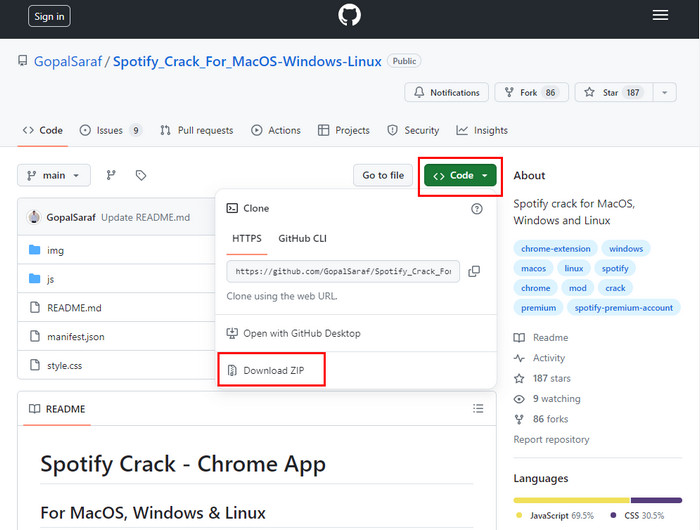The image size is (700, 530).
Task: Click the img folder icon
Action: 34,250
